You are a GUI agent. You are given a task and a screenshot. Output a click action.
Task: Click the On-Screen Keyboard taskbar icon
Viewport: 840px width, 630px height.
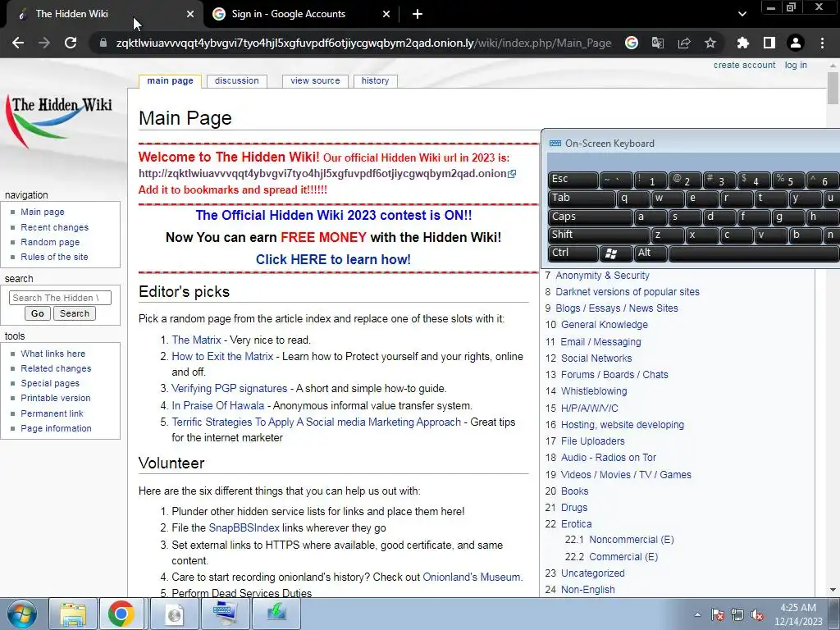226,614
